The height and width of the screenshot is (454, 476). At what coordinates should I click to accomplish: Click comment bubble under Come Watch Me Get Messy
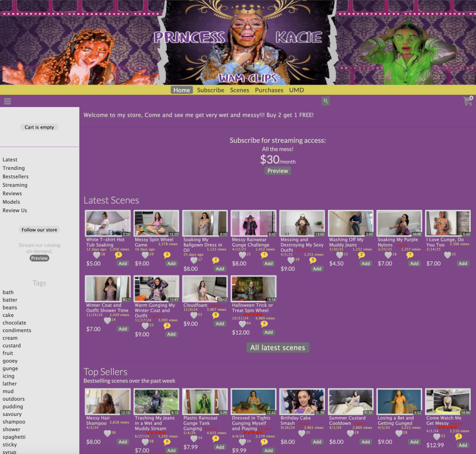pyautogui.click(x=458, y=436)
